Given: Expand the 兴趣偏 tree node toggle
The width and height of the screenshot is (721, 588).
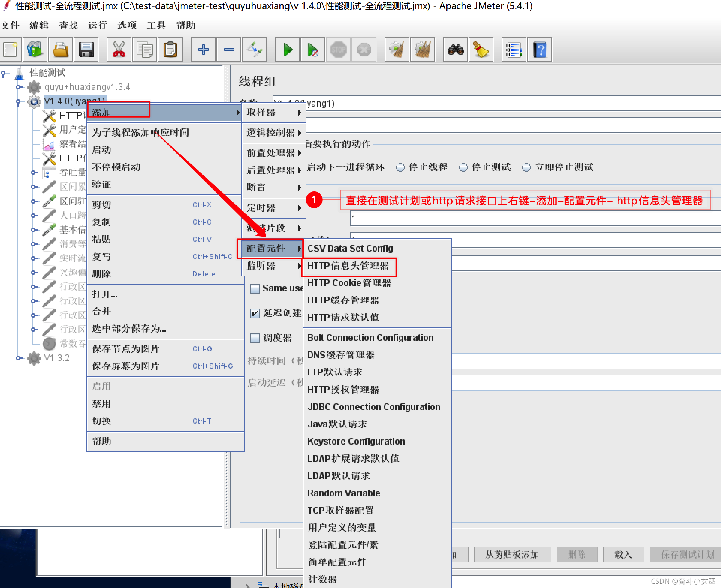Looking at the screenshot, I should tap(33, 273).
